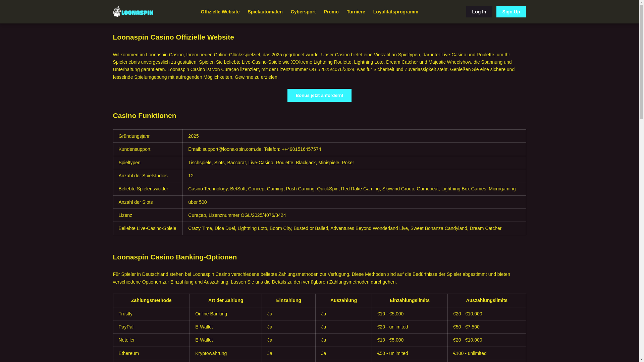Screen dimensions: 644x362
Task: Select the Turniere menu item
Action: click(x=356, y=12)
